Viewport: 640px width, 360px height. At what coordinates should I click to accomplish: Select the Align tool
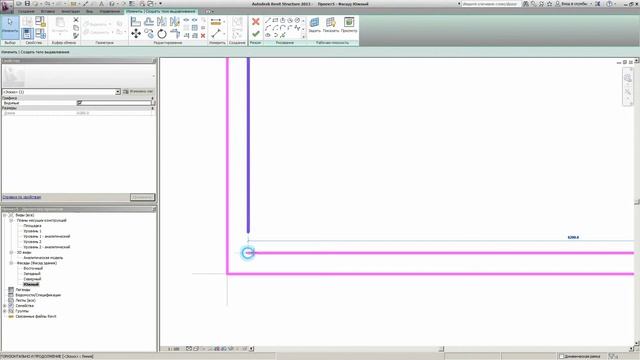(x=136, y=22)
